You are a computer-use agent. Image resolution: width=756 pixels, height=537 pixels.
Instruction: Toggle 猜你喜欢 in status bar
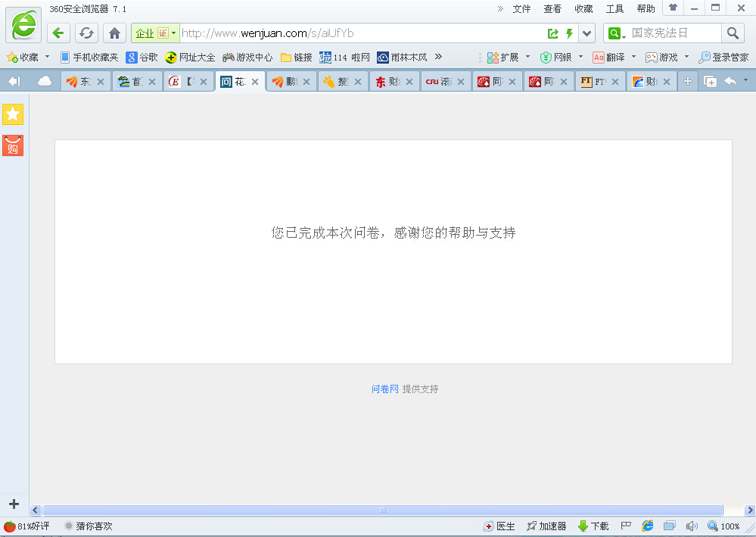pos(89,526)
